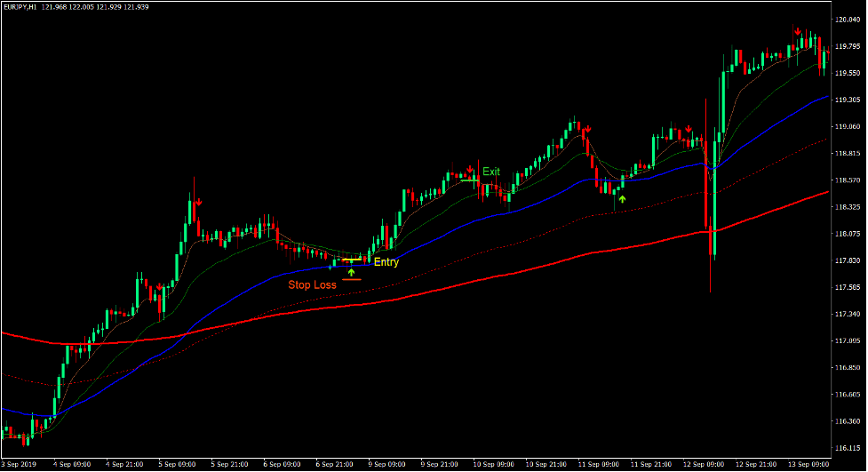
Task: Click the green buy arrow under 11 Sep dip
Action: [622, 199]
